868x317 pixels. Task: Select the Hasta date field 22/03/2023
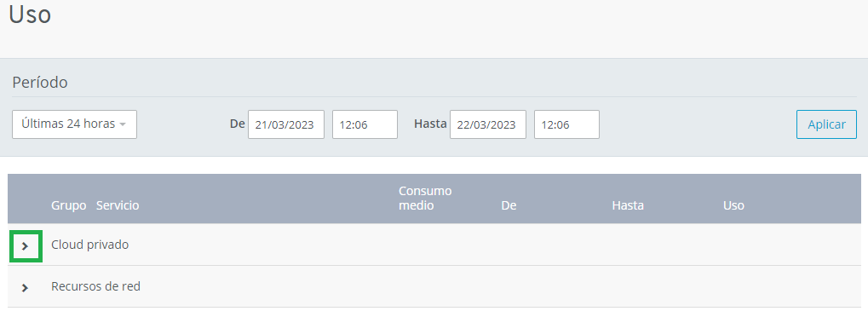pos(488,124)
